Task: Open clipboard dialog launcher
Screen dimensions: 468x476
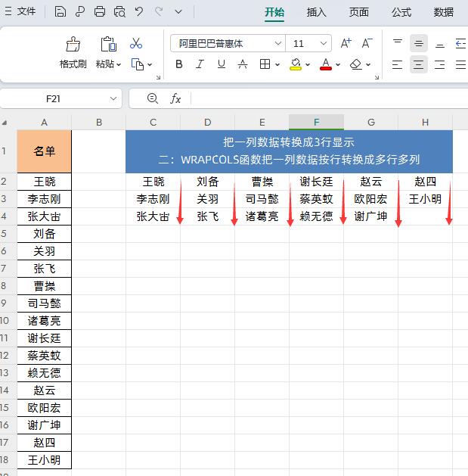Action: 158,77
